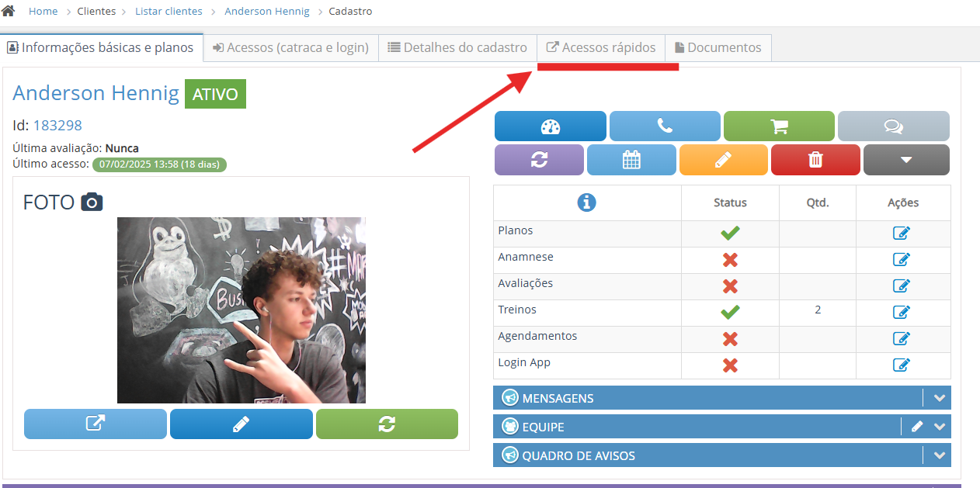
Task: Expand the QUADRO DE AVISOS chevron
Action: [x=940, y=455]
